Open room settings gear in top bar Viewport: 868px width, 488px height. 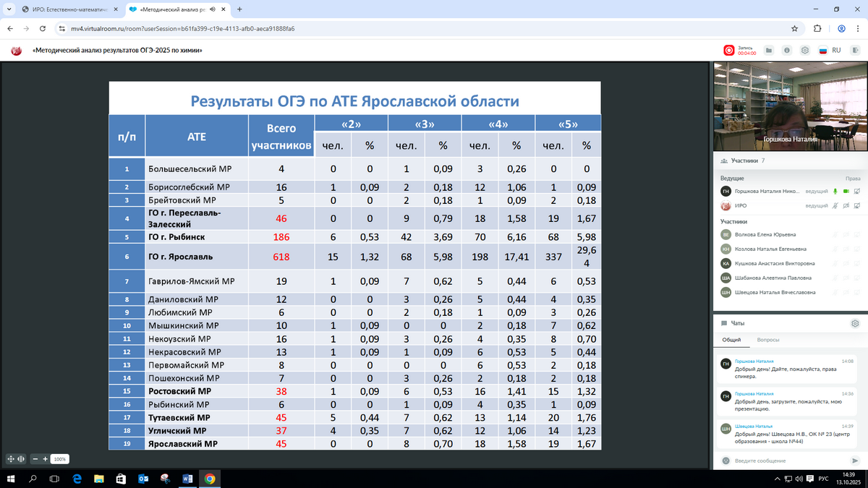point(804,51)
